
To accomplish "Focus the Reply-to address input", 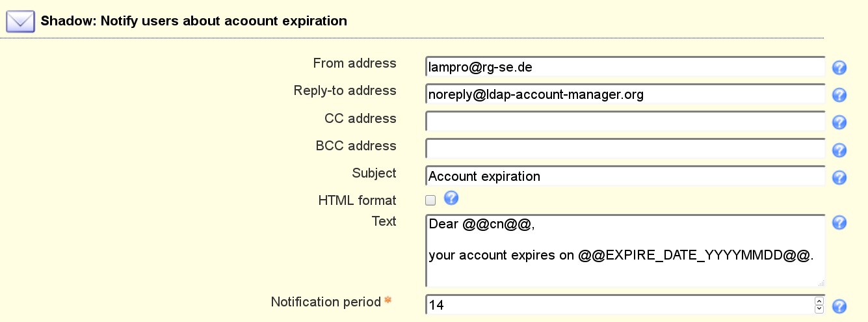I will 624,94.
